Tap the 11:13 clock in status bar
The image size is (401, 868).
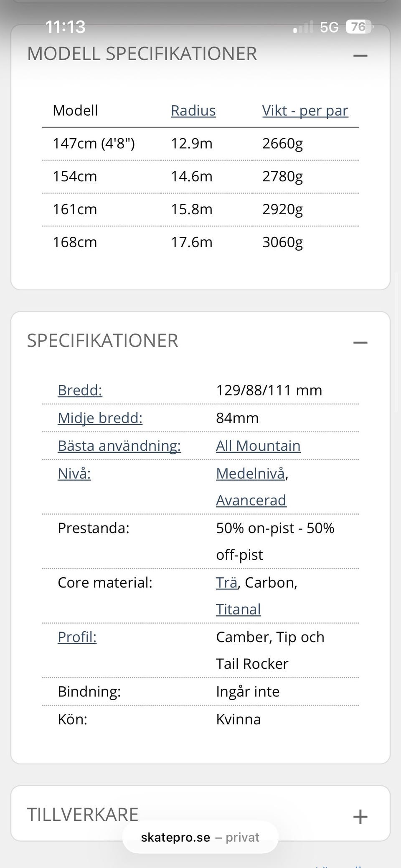coord(65,27)
